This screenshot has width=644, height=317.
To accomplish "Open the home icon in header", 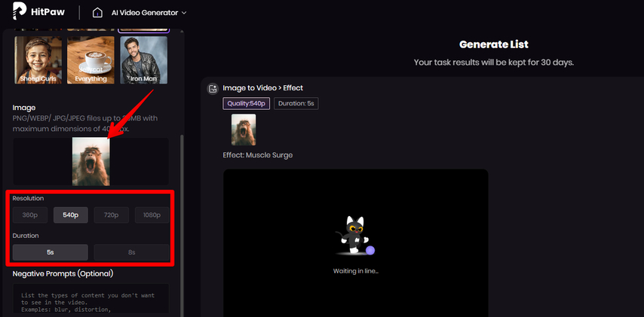I will pyautogui.click(x=97, y=13).
